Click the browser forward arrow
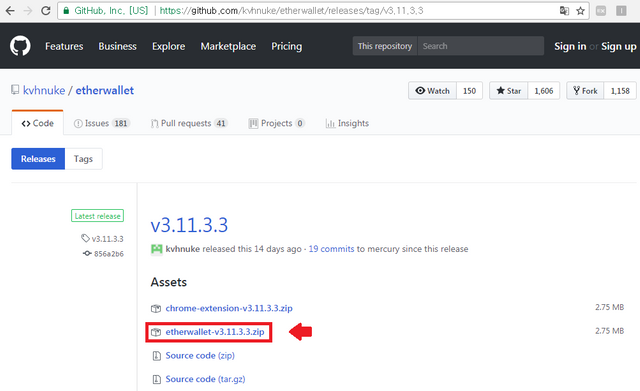640x391 pixels. click(28, 11)
